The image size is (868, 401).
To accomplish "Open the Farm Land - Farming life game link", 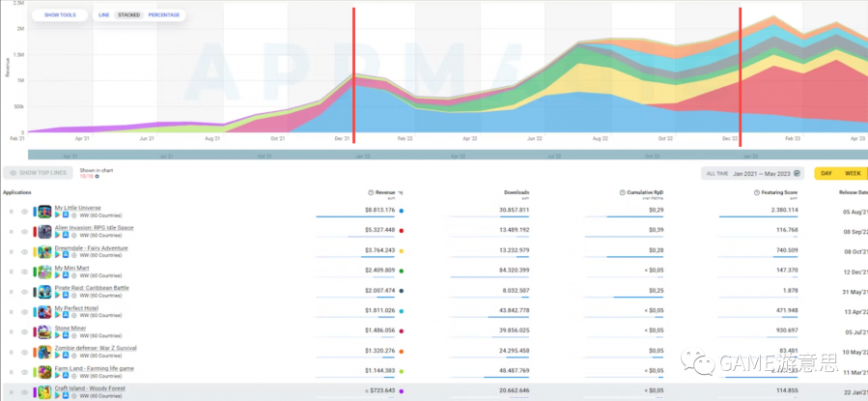I will point(94,368).
